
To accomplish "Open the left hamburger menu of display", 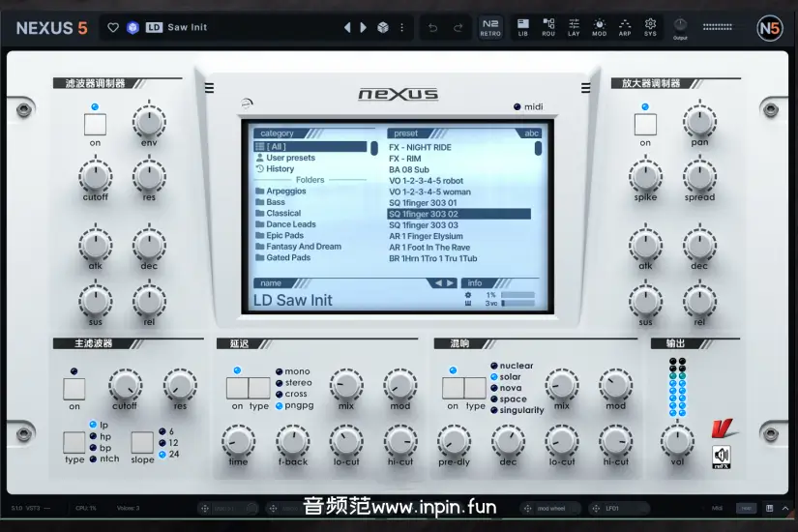I will click(x=209, y=88).
